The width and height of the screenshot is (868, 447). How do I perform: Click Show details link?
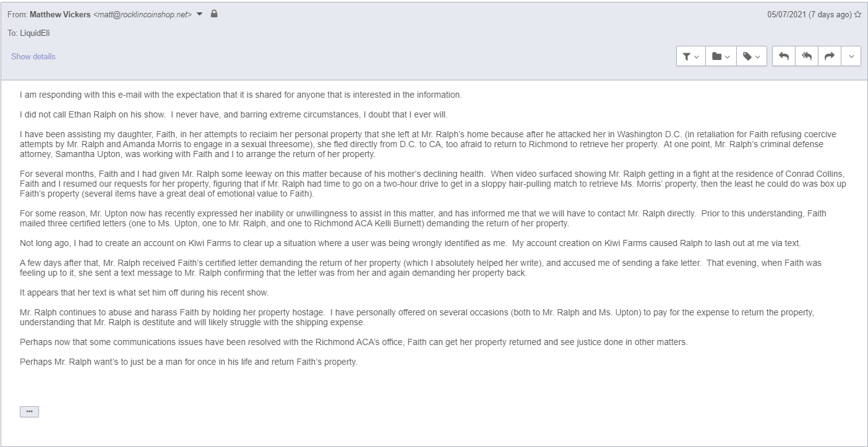(x=33, y=56)
